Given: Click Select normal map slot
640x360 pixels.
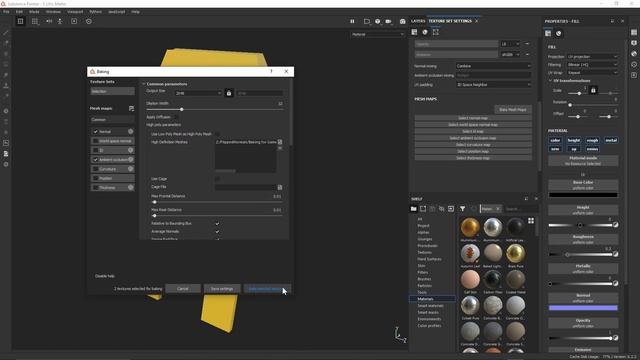Looking at the screenshot, I should tap(473, 118).
